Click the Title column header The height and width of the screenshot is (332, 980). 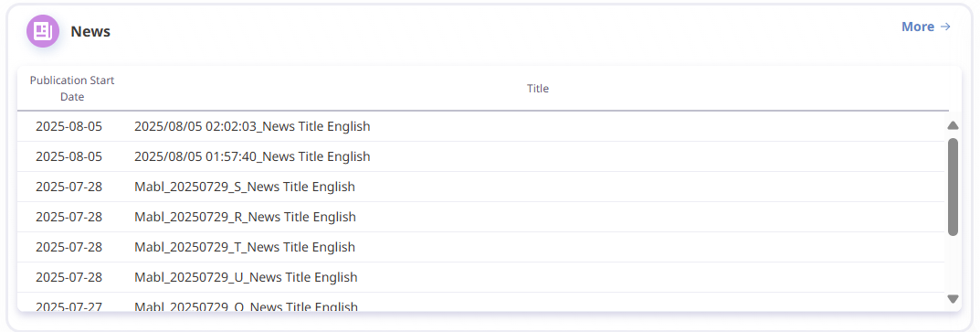[x=538, y=89]
